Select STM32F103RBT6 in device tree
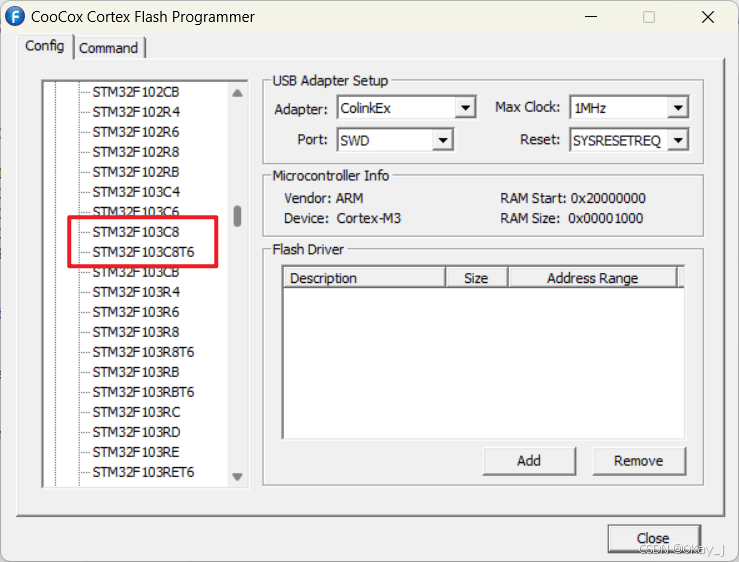 pyautogui.click(x=143, y=392)
